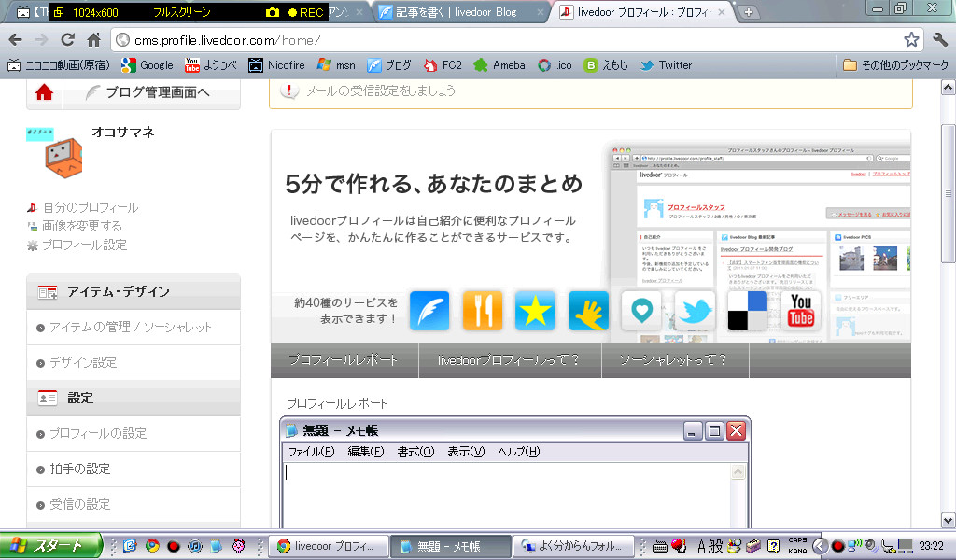Viewport: 956px width, 560px height.
Task: Select the プロフィールレポート tab
Action: tap(344, 360)
